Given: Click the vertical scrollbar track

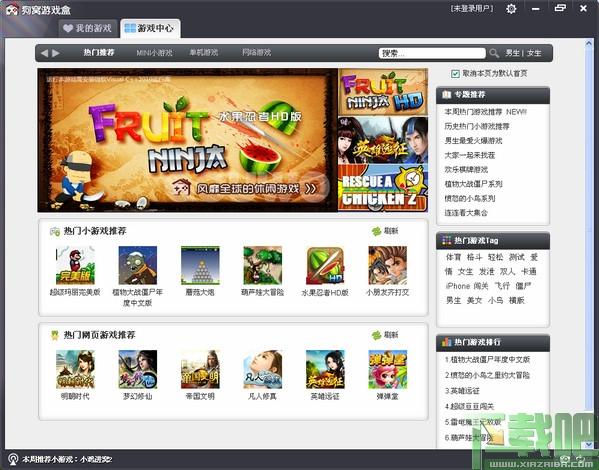Looking at the screenshot, I should pos(589,244).
